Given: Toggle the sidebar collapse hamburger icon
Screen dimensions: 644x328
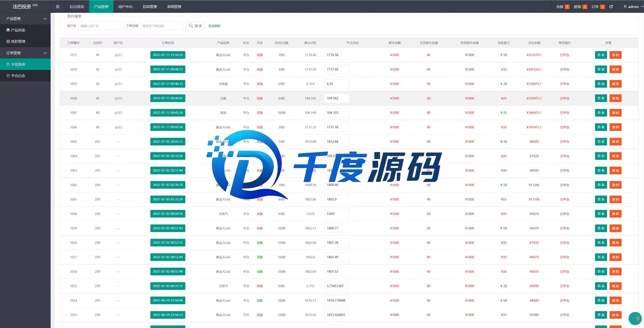Looking at the screenshot, I should pos(58,7).
